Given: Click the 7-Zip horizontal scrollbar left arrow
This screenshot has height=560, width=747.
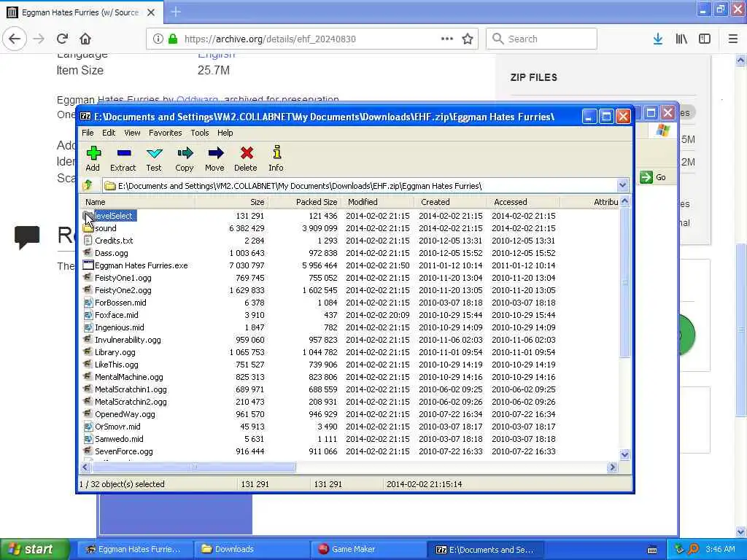Looking at the screenshot, I should [85, 467].
